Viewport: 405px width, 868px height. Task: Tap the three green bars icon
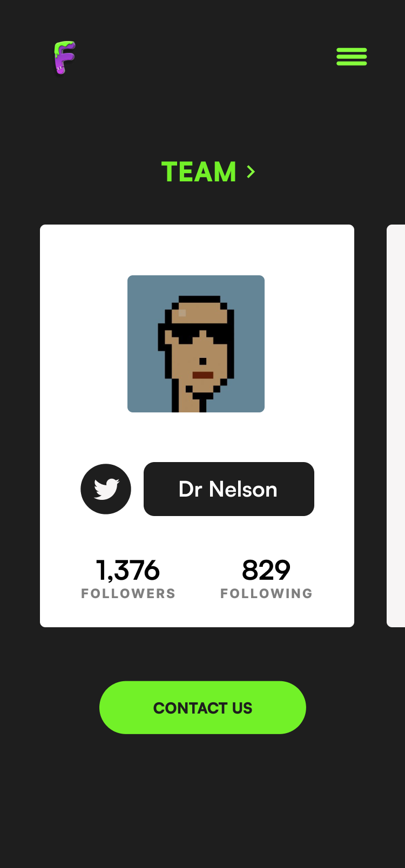pos(352,57)
